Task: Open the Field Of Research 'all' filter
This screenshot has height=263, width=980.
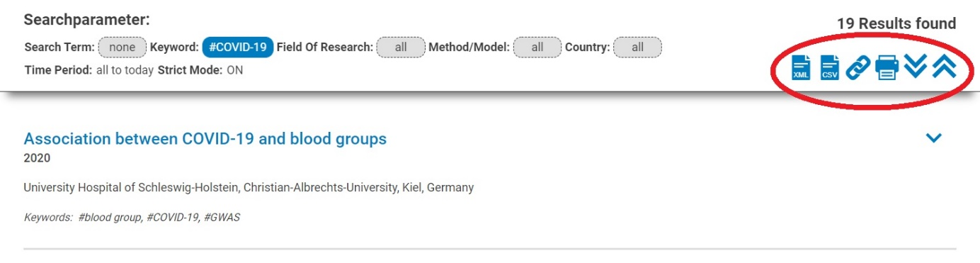Action: point(401,47)
